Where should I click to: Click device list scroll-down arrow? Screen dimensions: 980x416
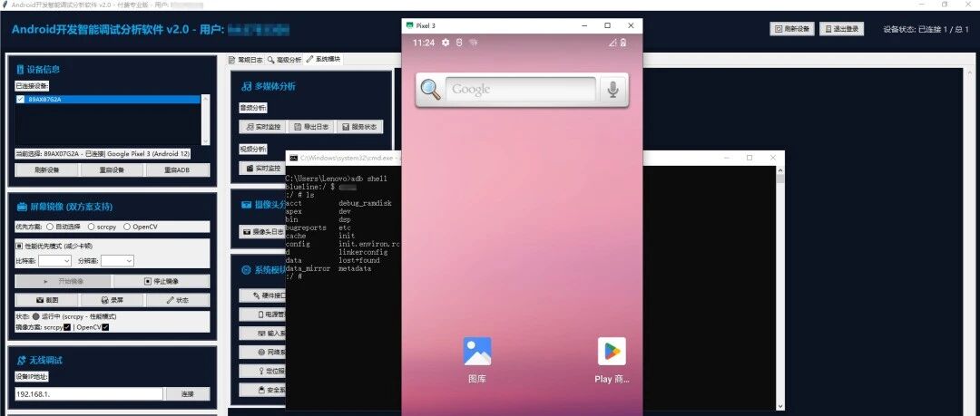(206, 141)
